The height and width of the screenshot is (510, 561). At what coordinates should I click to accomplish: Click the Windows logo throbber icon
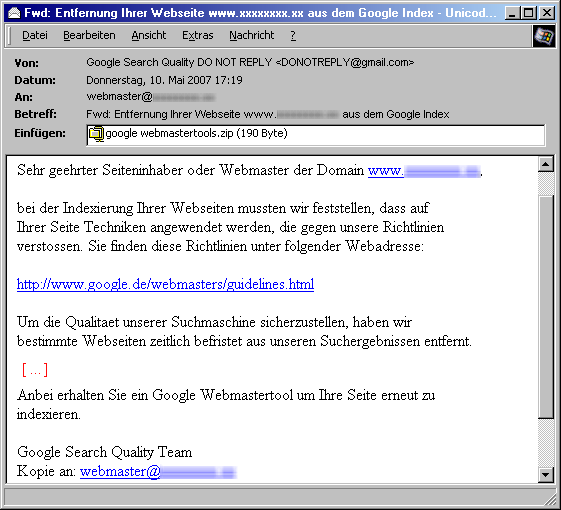[543, 36]
